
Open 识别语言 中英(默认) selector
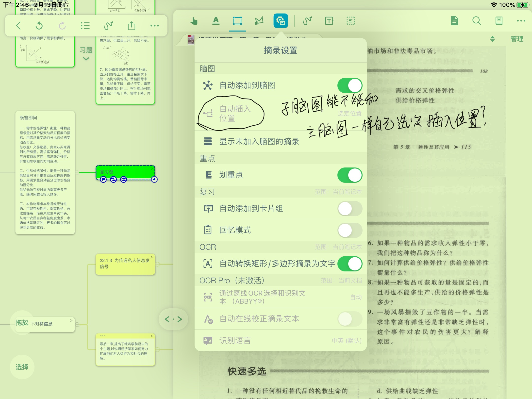347,340
